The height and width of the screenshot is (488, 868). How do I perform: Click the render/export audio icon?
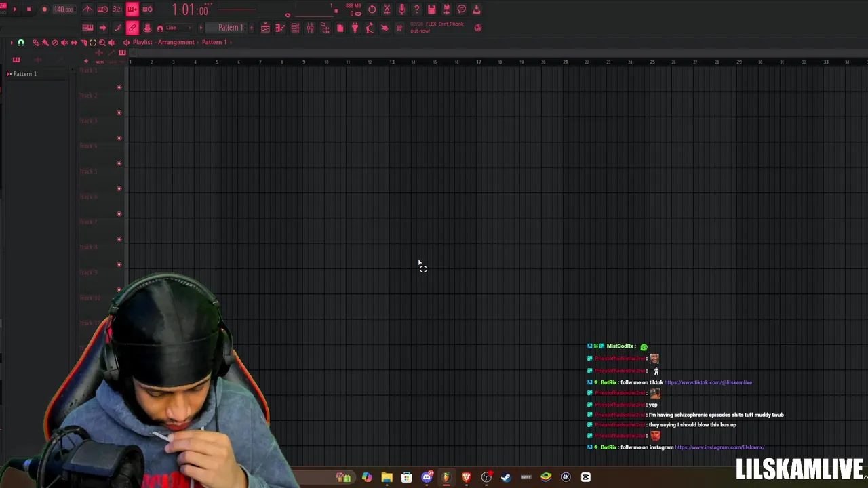click(x=446, y=9)
